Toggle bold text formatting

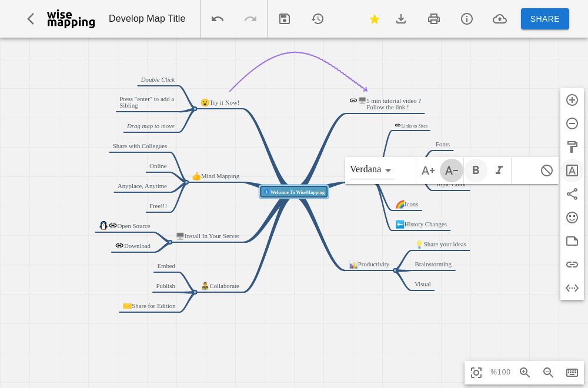[476, 170]
